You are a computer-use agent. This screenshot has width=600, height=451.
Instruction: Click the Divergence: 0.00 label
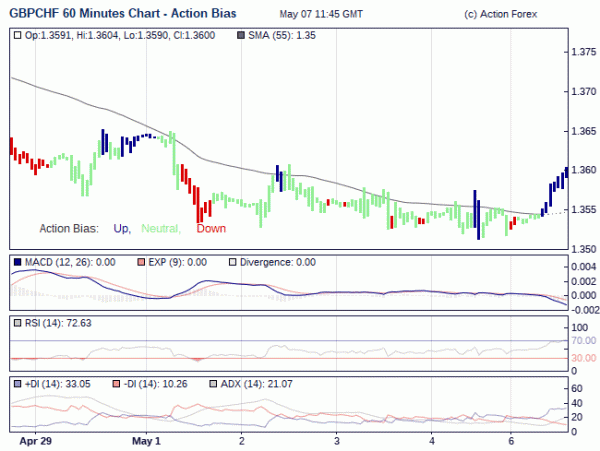278,262
